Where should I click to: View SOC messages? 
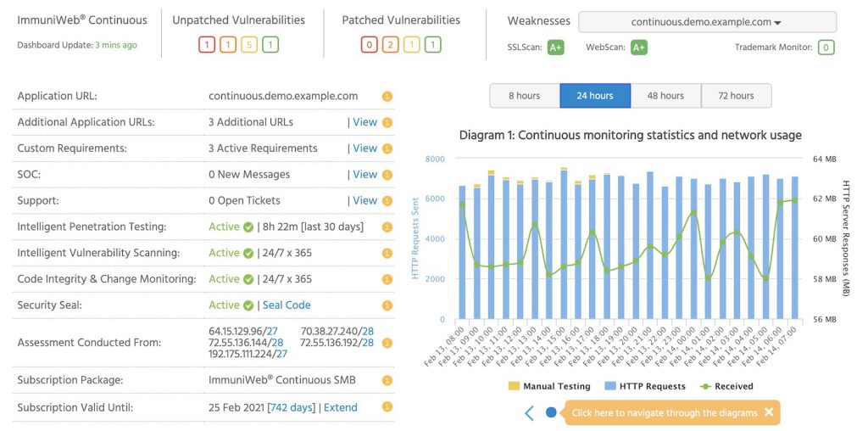365,175
